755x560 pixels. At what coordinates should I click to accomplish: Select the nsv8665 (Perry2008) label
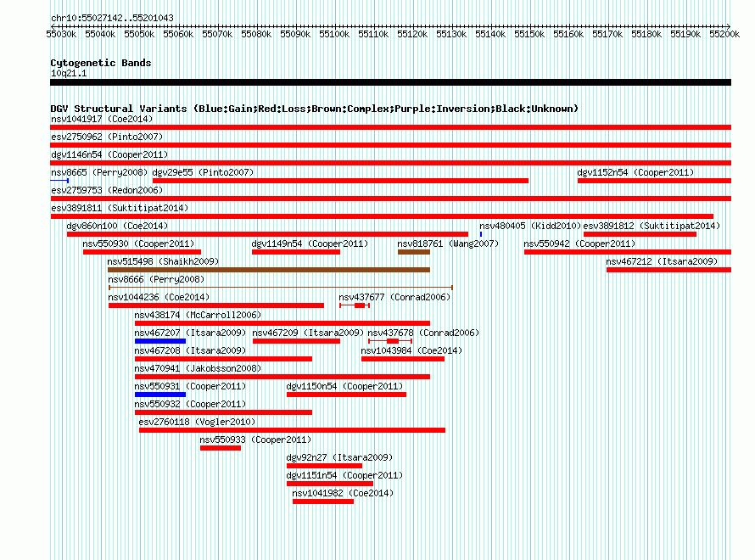click(99, 172)
